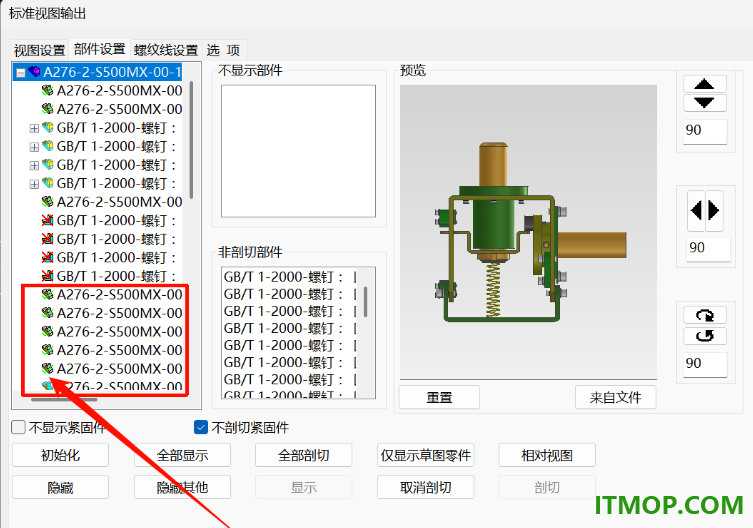The width and height of the screenshot is (753, 528).
Task: Go to the 选项 tab
Action: click(x=224, y=50)
